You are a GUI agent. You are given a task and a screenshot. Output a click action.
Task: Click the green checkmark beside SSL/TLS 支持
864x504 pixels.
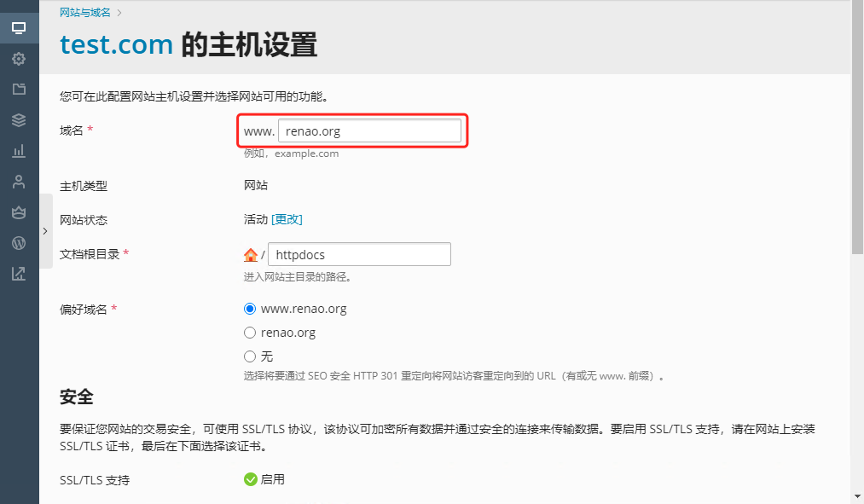click(250, 478)
